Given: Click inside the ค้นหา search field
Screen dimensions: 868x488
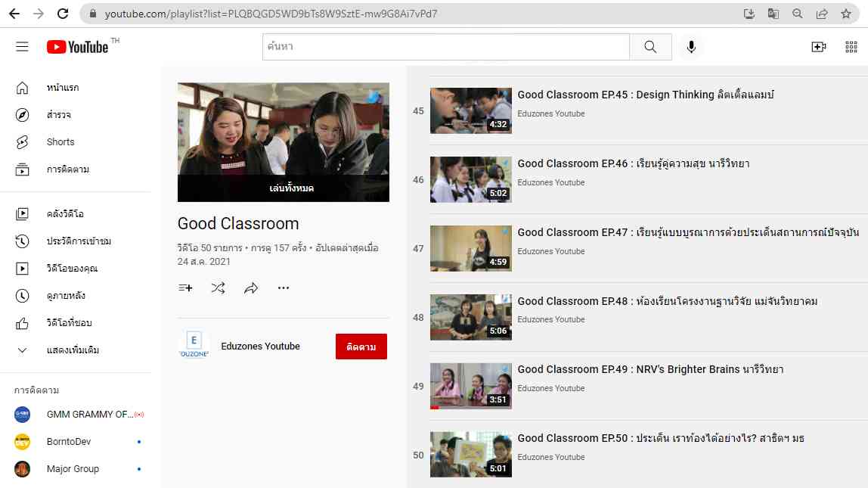Looking at the screenshot, I should [446, 47].
